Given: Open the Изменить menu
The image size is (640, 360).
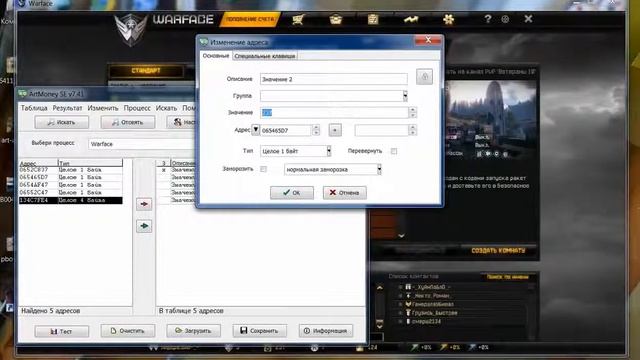Looking at the screenshot, I should 103,108.
